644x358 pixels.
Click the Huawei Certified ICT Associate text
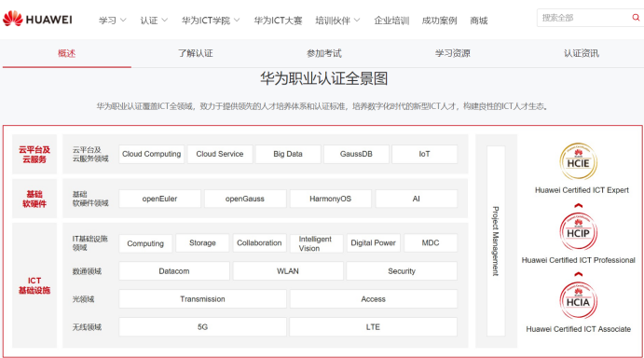coord(578,329)
